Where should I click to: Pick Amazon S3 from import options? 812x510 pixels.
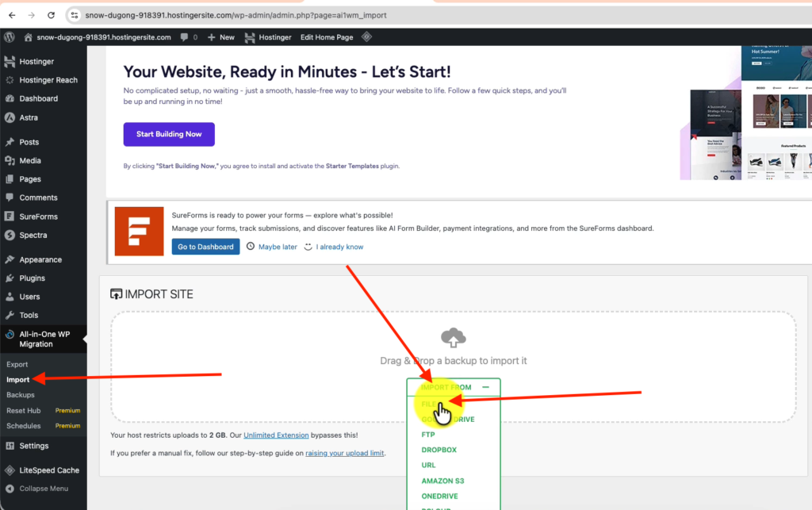point(442,481)
